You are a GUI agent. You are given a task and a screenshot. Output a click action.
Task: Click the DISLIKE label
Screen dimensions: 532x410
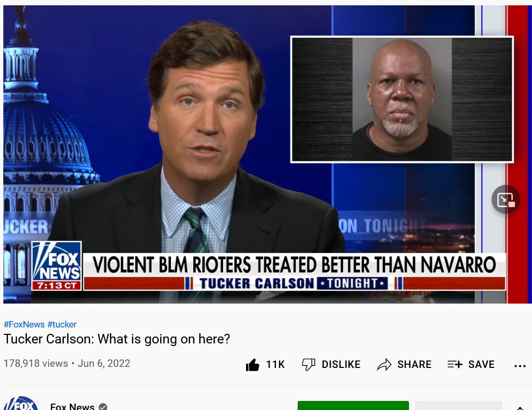(341, 365)
